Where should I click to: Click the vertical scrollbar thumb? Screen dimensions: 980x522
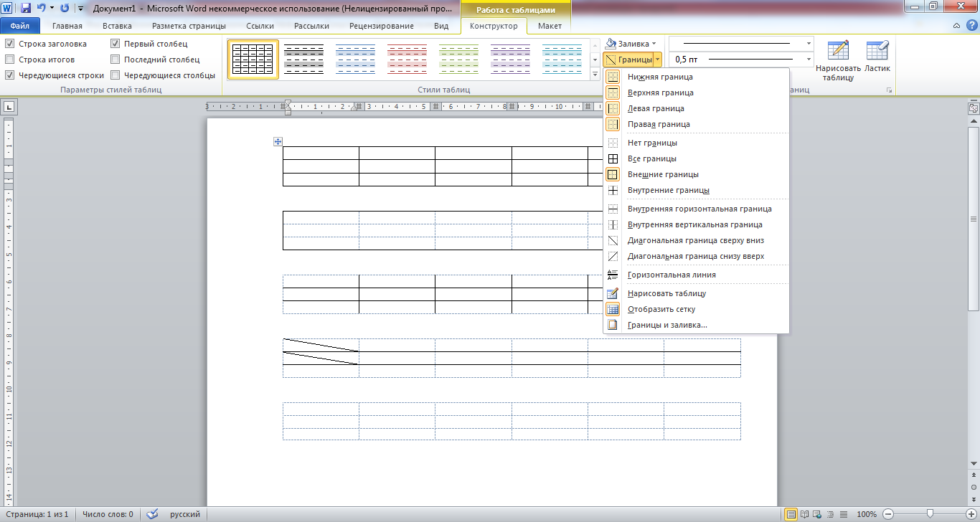(974, 219)
